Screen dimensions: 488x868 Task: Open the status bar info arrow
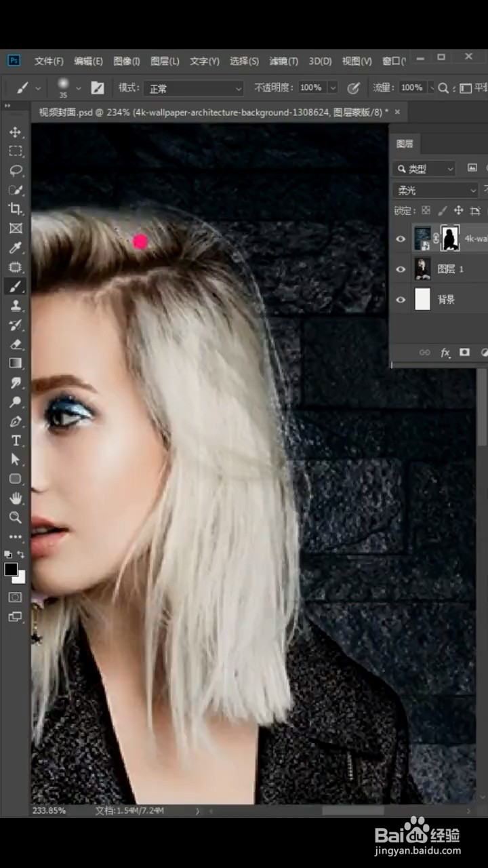pos(197,810)
